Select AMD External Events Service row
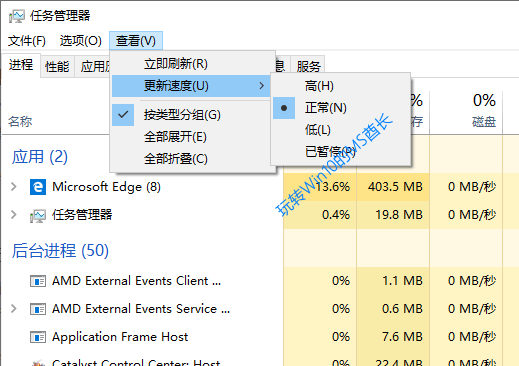The height and width of the screenshot is (366, 519). click(x=141, y=309)
